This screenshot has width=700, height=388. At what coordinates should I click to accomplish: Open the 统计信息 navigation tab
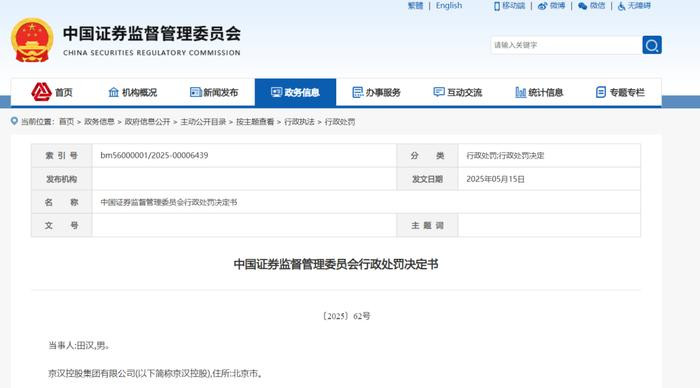(539, 92)
